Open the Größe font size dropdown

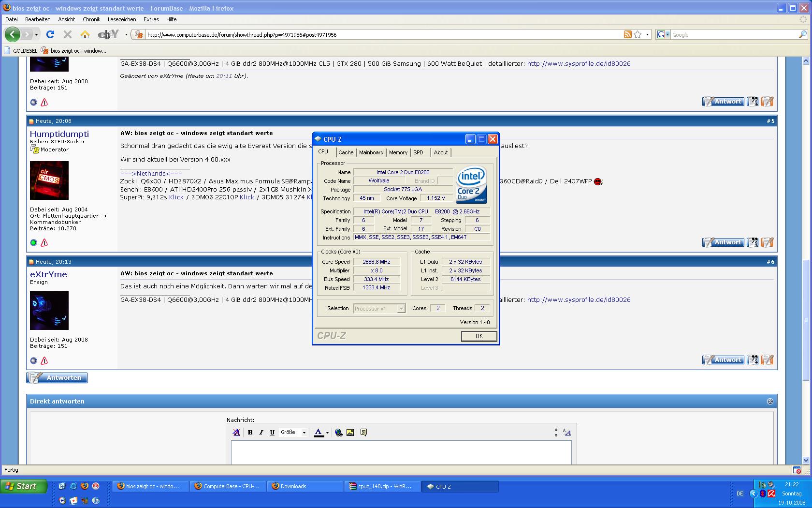[x=293, y=433]
